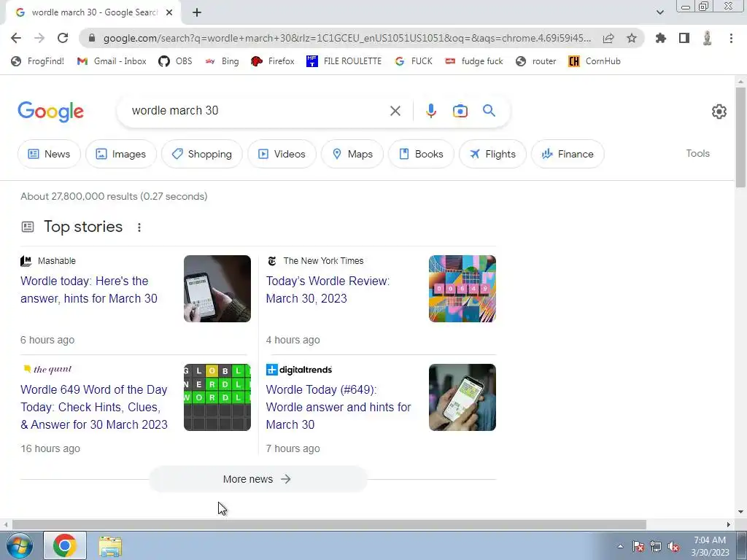Start voice search with microphone
747x560 pixels.
pos(430,111)
